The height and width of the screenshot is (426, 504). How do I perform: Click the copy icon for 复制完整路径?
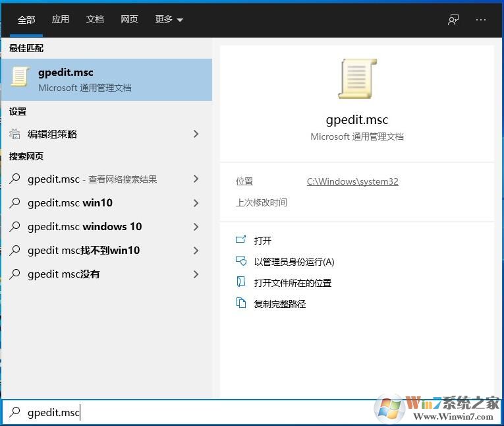coord(240,303)
